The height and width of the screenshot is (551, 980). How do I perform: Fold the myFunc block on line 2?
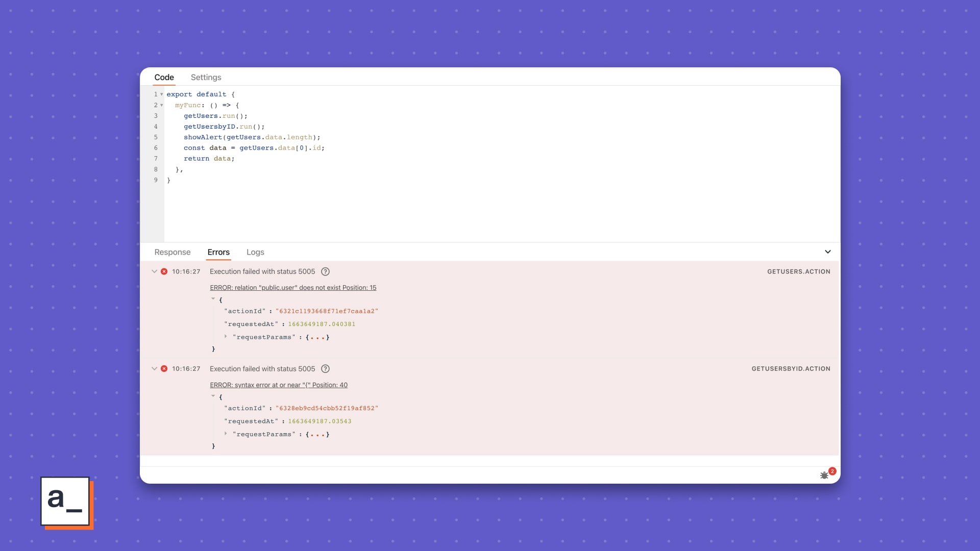click(162, 105)
